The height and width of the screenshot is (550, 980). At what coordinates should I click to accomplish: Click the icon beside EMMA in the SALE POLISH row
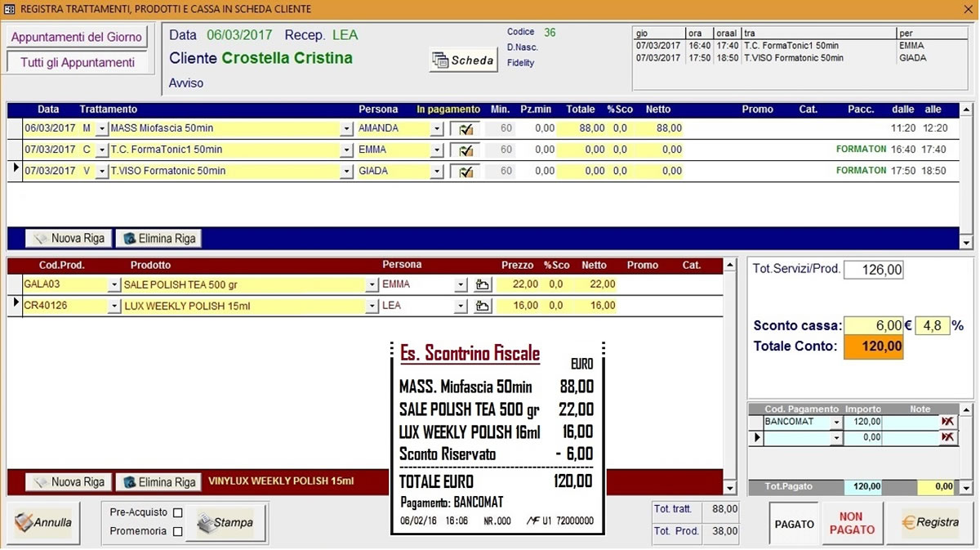483,284
